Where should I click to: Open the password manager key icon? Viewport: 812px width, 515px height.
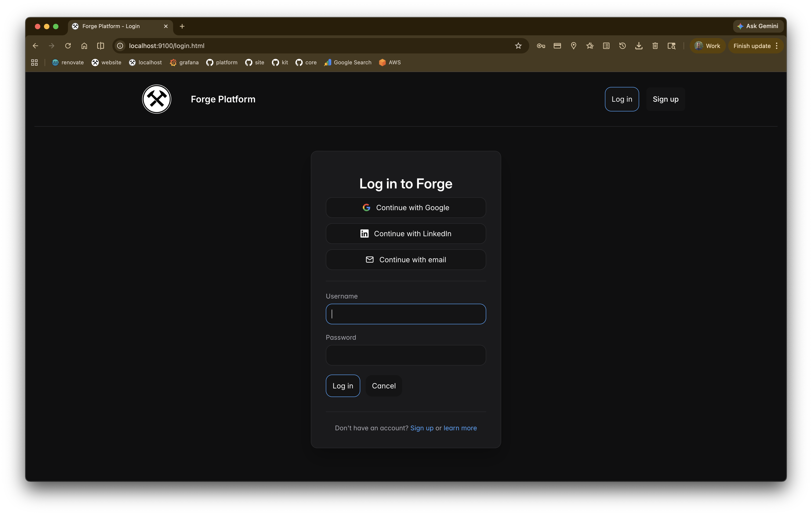[541, 46]
